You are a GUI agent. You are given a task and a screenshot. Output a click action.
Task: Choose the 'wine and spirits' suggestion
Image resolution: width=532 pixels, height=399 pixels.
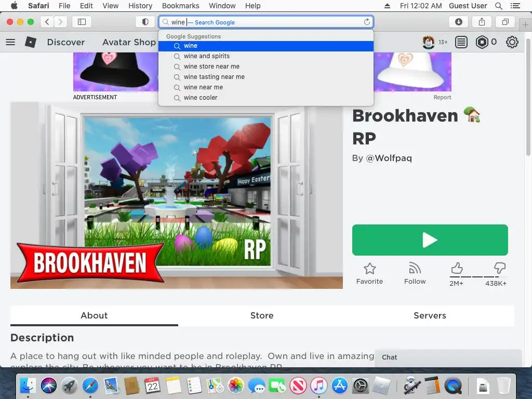tap(266, 56)
